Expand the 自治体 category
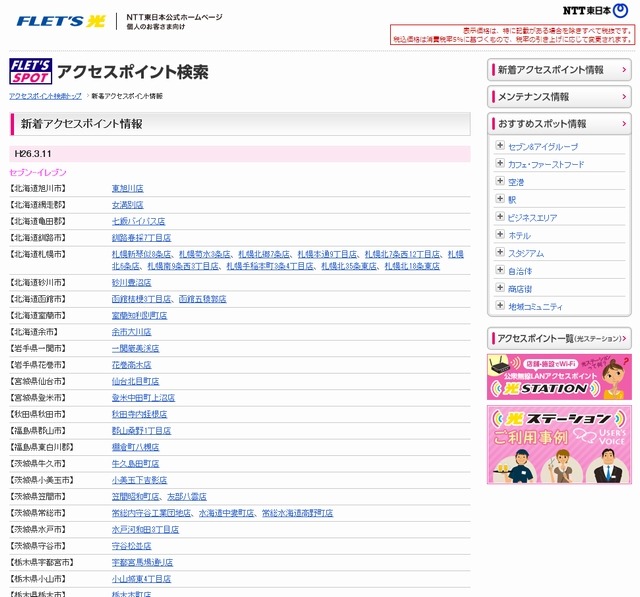640x597 pixels. (x=500, y=270)
